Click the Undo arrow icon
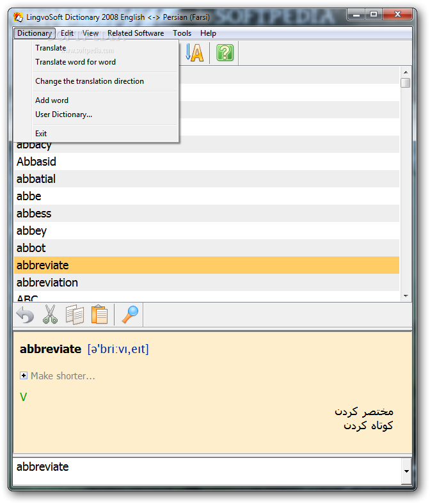430x504 pixels. pos(26,315)
